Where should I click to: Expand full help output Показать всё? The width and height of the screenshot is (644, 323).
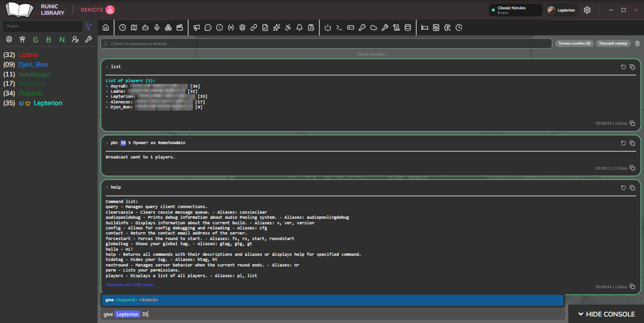(x=129, y=285)
